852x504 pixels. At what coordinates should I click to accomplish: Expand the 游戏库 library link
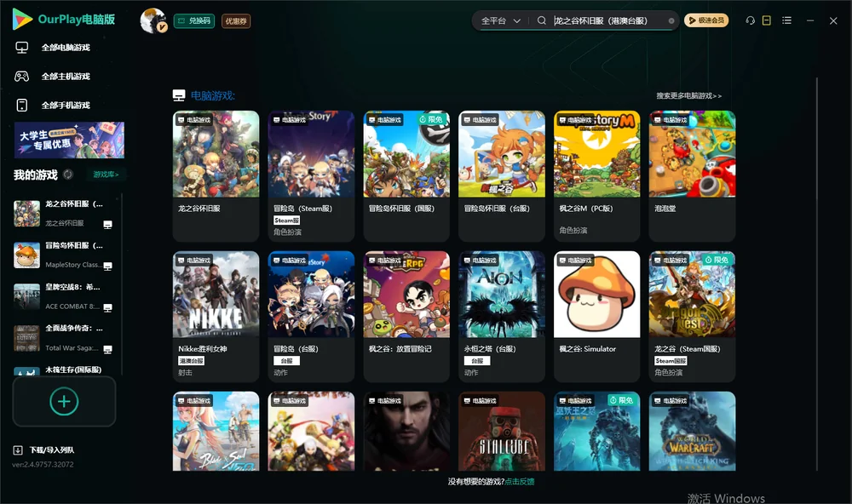(x=106, y=175)
